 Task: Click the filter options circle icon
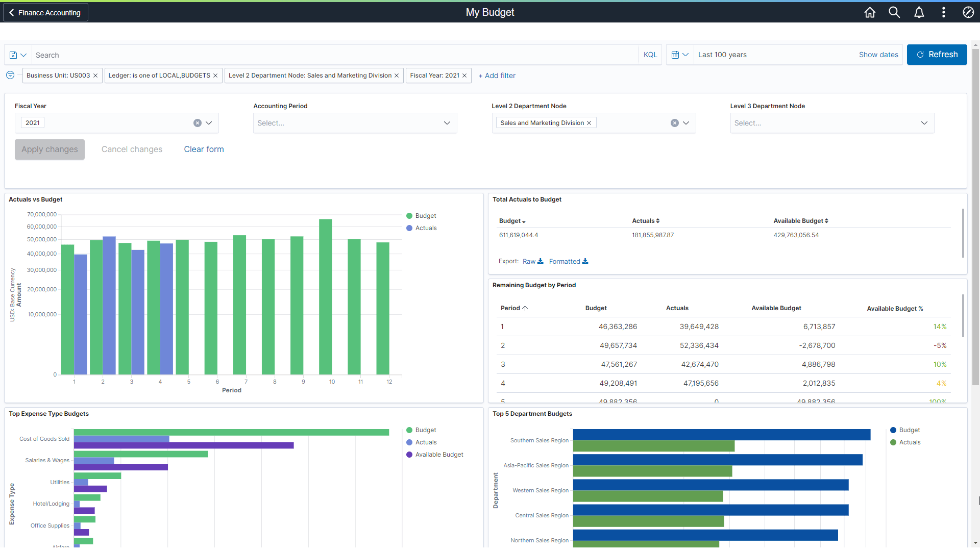[10, 76]
